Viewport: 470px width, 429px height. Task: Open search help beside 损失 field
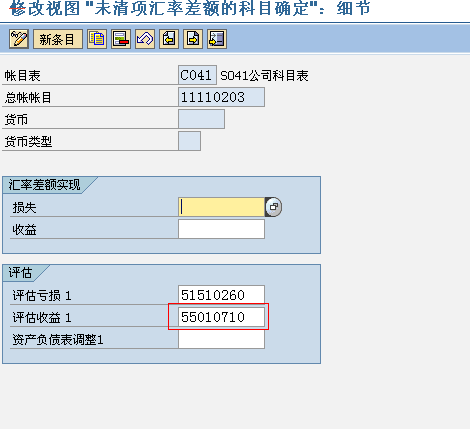point(274,207)
